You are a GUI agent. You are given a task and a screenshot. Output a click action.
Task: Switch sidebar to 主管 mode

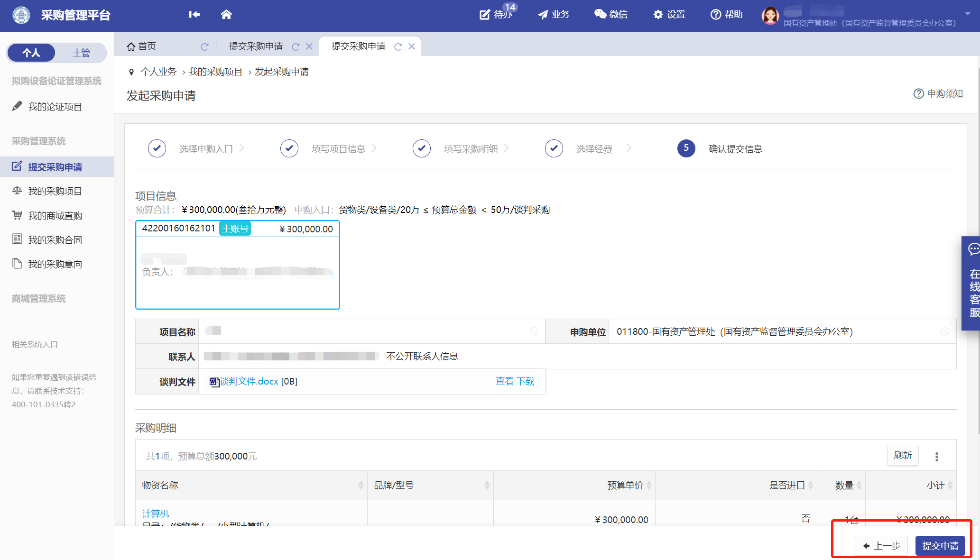coord(81,53)
